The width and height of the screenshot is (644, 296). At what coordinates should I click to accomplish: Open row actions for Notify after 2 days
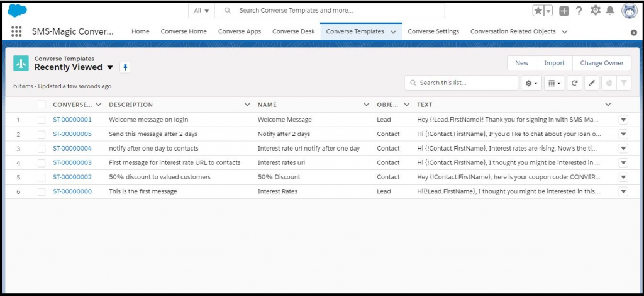[x=623, y=134]
